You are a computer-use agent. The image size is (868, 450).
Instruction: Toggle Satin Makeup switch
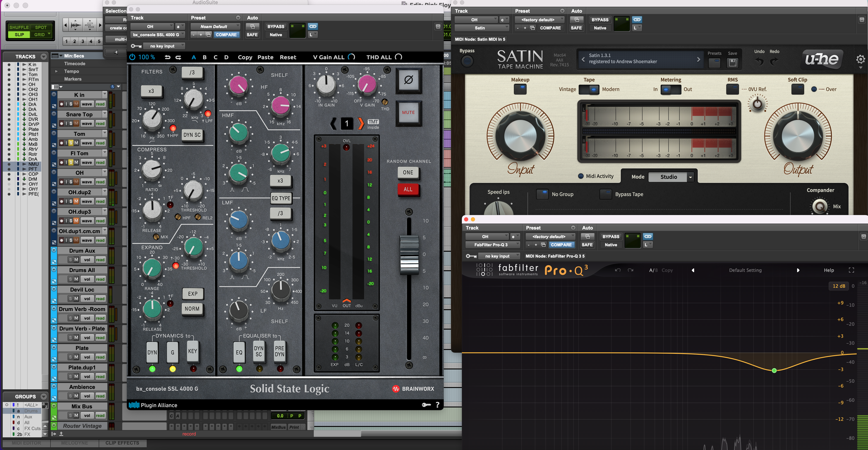point(520,89)
